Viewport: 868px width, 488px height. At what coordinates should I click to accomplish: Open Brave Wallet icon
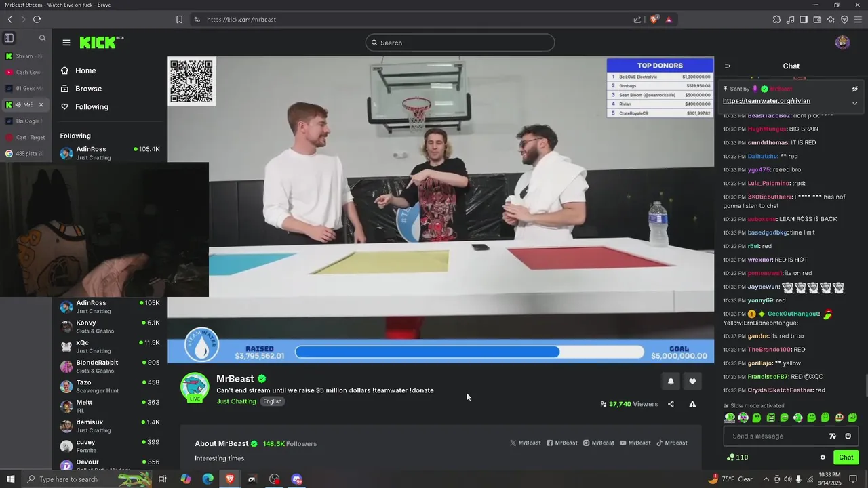point(817,20)
